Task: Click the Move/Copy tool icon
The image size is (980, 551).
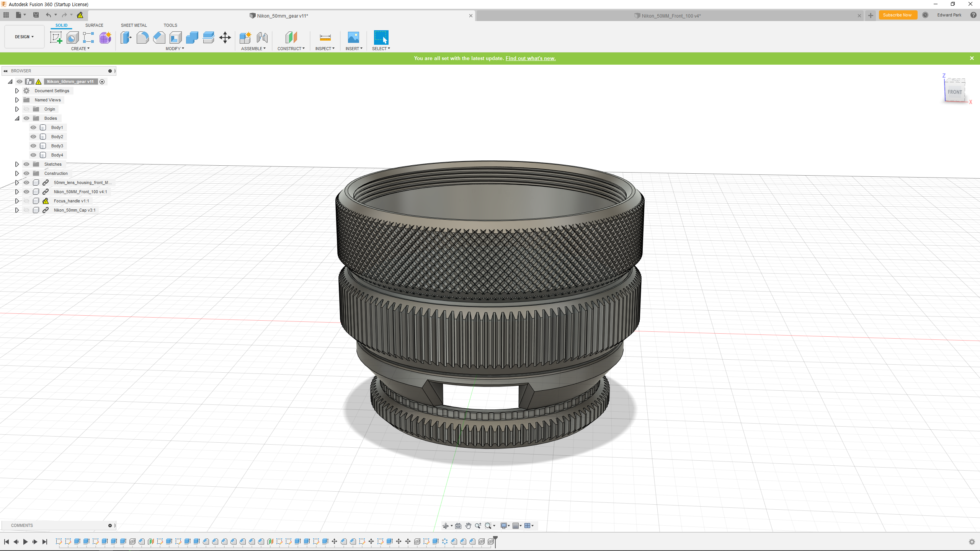Action: coord(225,37)
